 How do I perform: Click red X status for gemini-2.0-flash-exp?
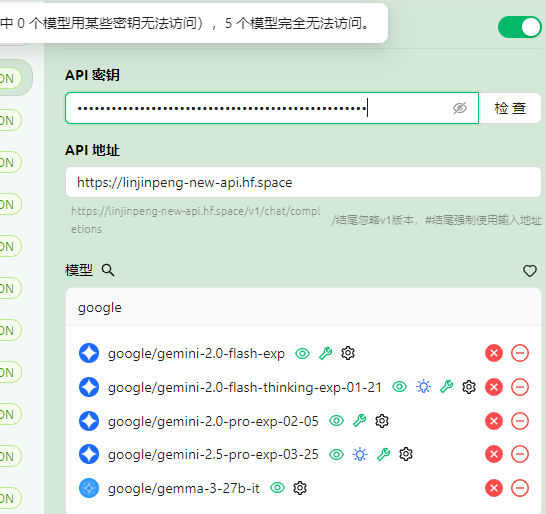[494, 353]
